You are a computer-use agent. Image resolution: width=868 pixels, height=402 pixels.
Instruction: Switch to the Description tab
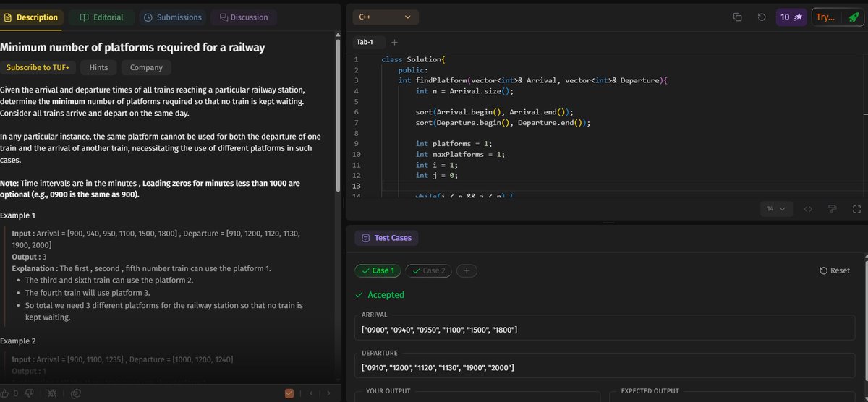point(30,17)
